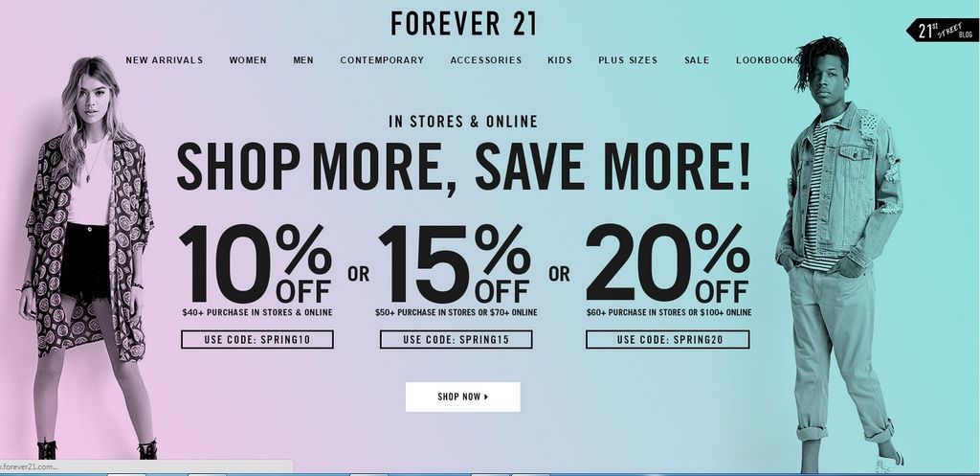Open the Accessories category
Screen dimensions: 980x476
(485, 60)
